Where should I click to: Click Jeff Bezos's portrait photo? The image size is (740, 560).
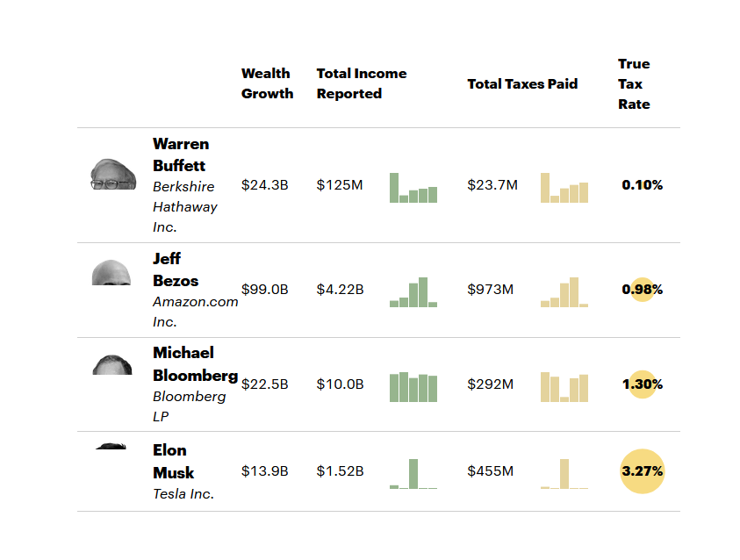point(111,273)
